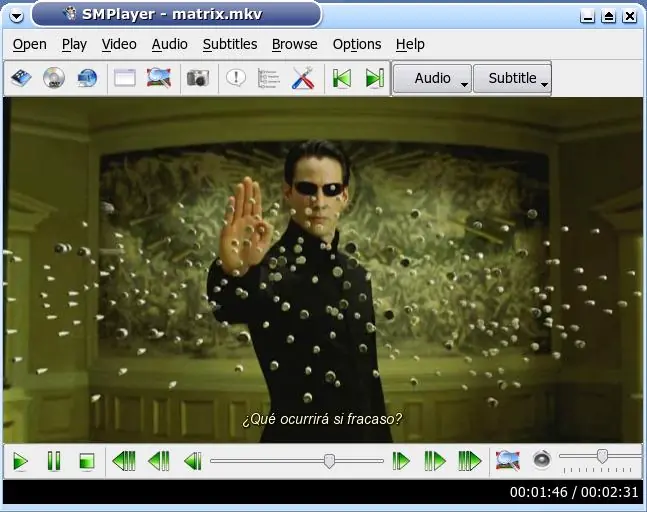647x512 pixels.
Task: Open preferences using the tools icon
Action: [303, 78]
